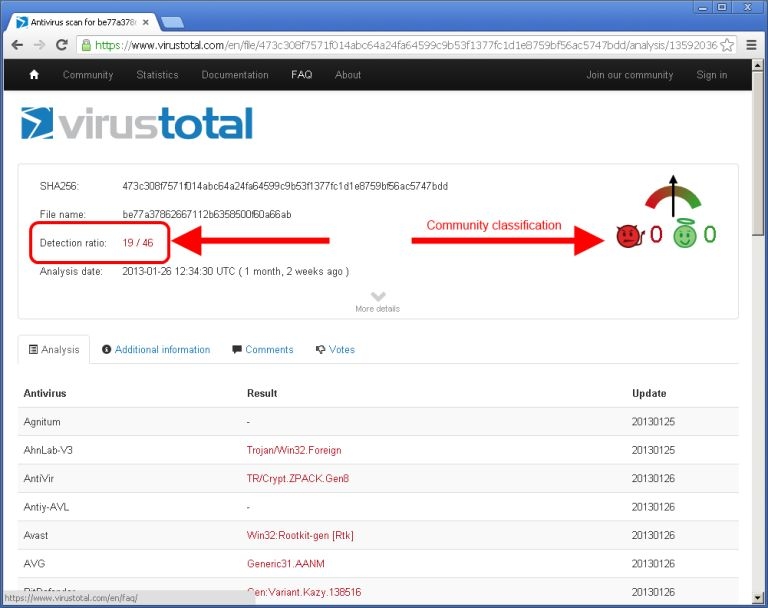Screen dimensions: 768x608
Task: Click the Sign in link
Action: pyautogui.click(x=712, y=75)
